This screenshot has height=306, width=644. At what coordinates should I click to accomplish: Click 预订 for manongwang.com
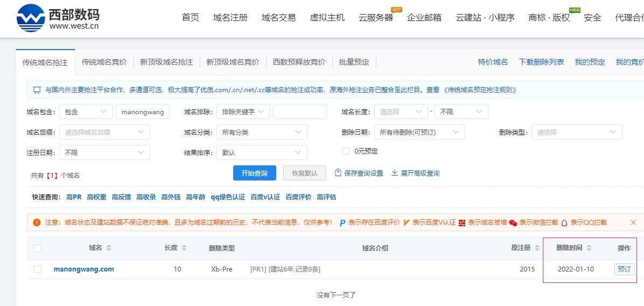tap(624, 269)
